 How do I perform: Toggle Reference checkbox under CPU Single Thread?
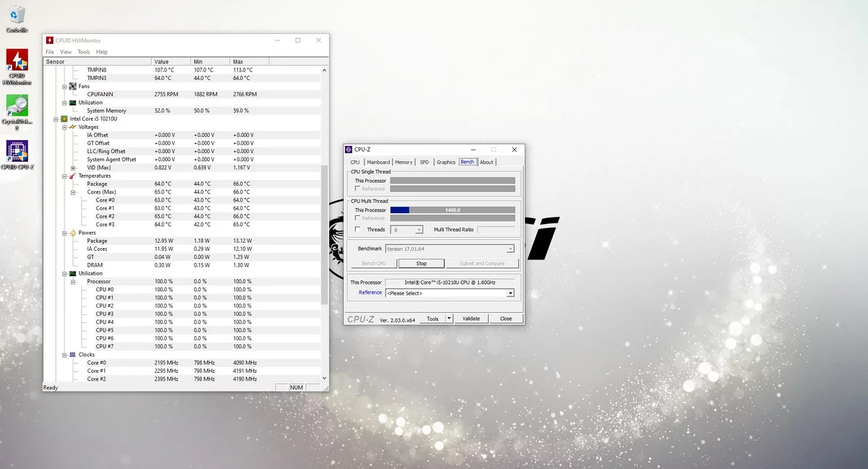pos(357,189)
